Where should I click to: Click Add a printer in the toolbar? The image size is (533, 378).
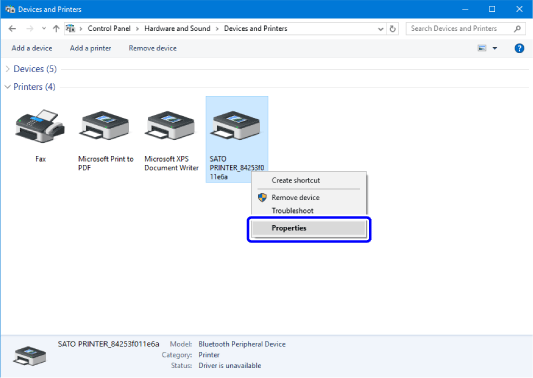[90, 48]
